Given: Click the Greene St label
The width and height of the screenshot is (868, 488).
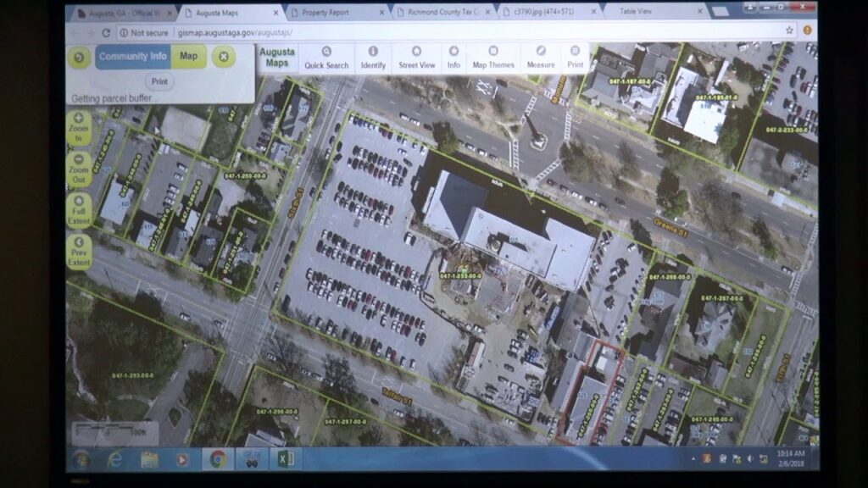Looking at the screenshot, I should tap(671, 228).
